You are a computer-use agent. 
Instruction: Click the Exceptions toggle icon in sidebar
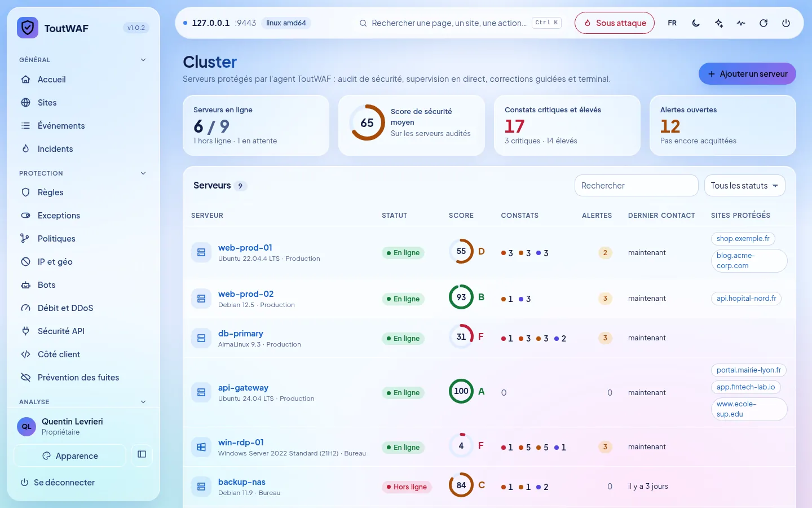[x=25, y=216]
